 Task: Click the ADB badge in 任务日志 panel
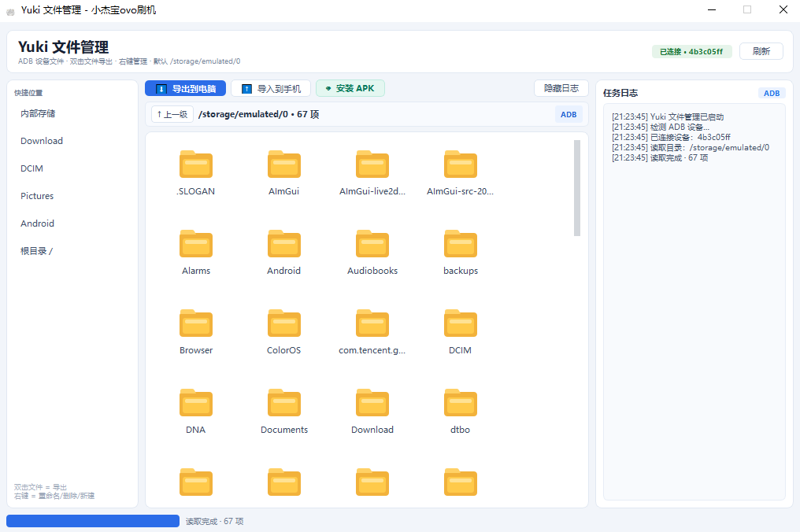[x=772, y=93]
